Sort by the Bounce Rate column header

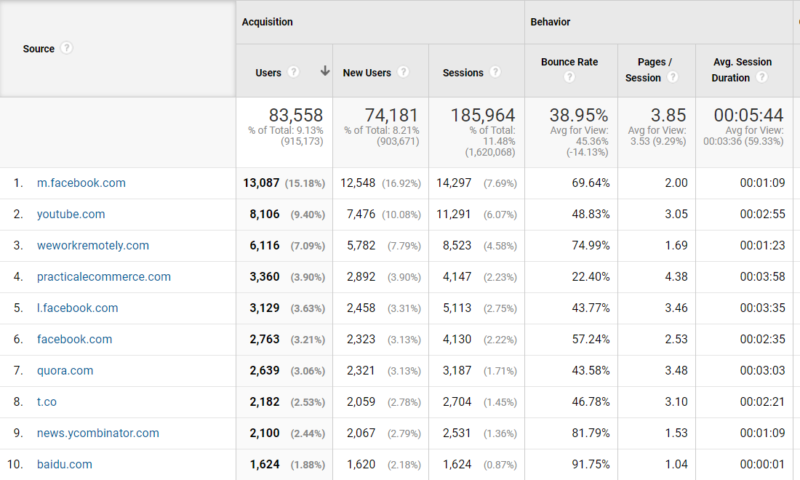tap(569, 62)
